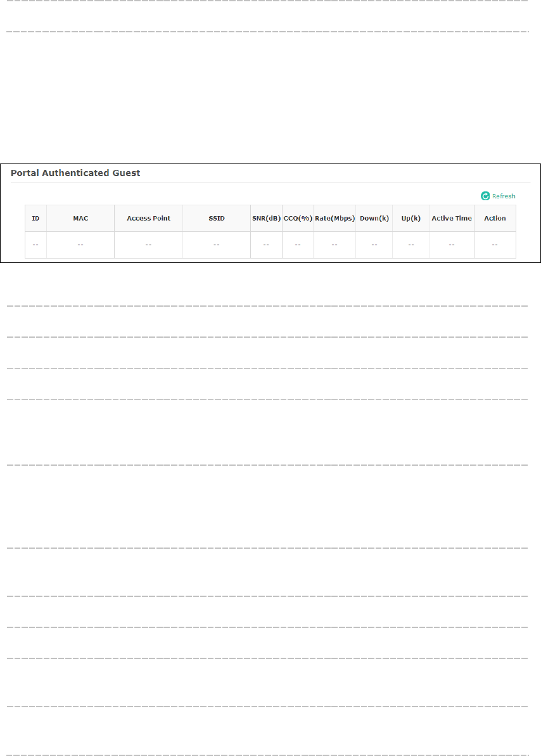Click the SNR(dB) column header
This screenshot has width=541, height=756.
266,219
